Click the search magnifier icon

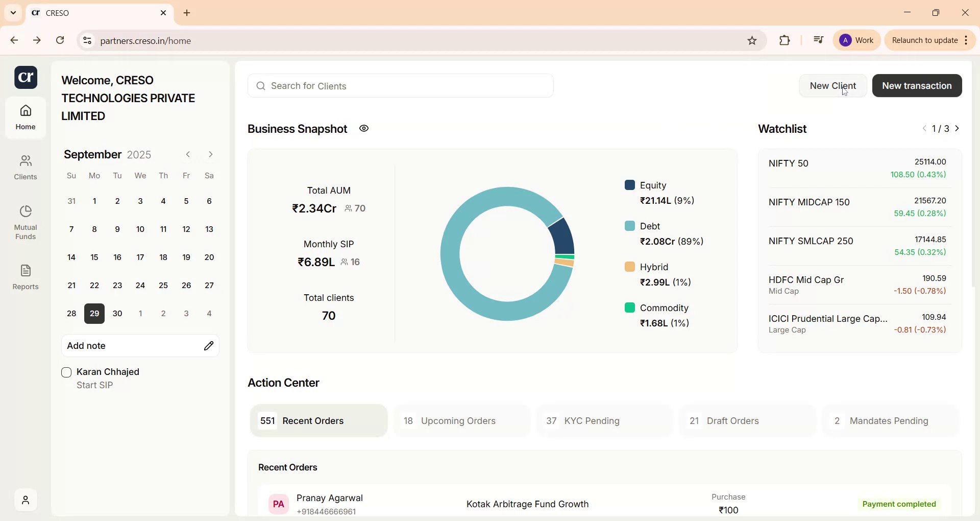[261, 86]
